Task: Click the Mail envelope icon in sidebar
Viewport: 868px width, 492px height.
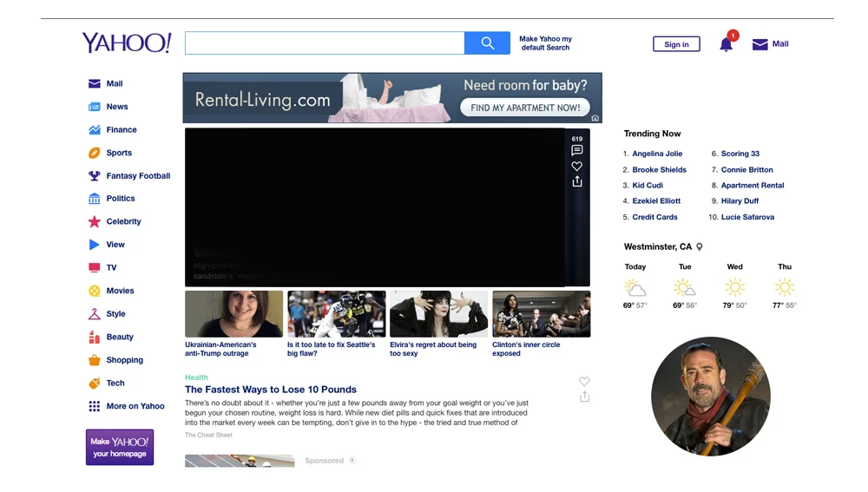Action: click(95, 83)
